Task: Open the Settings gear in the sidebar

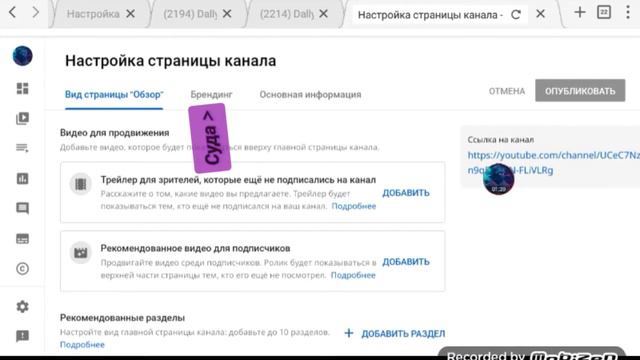Action: (22, 306)
